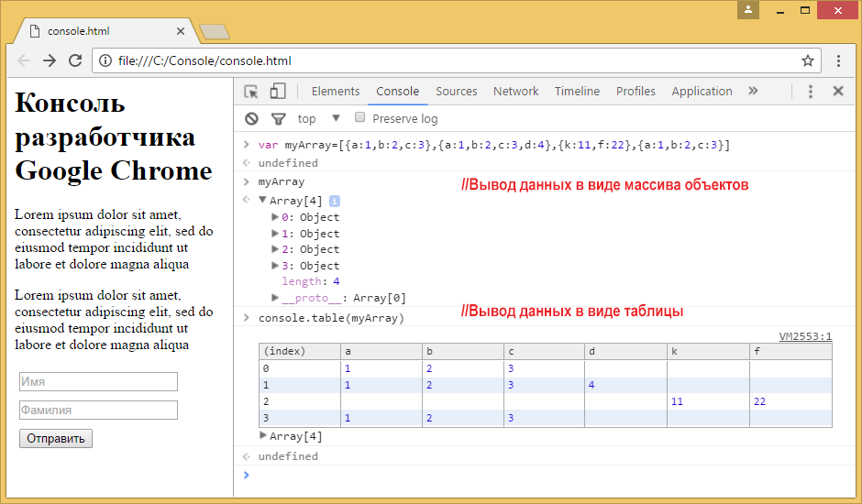
Task: Show more DevTools tabs
Action: tap(753, 91)
